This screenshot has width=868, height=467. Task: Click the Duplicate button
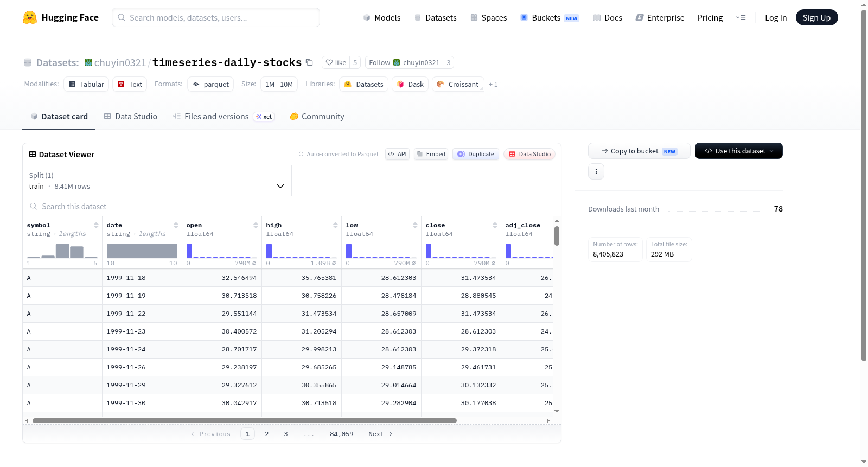[x=476, y=154]
